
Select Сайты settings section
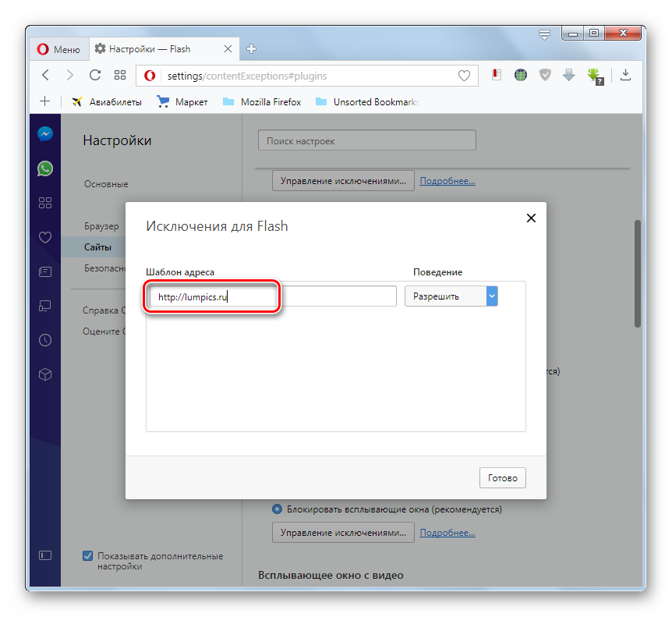pos(97,247)
